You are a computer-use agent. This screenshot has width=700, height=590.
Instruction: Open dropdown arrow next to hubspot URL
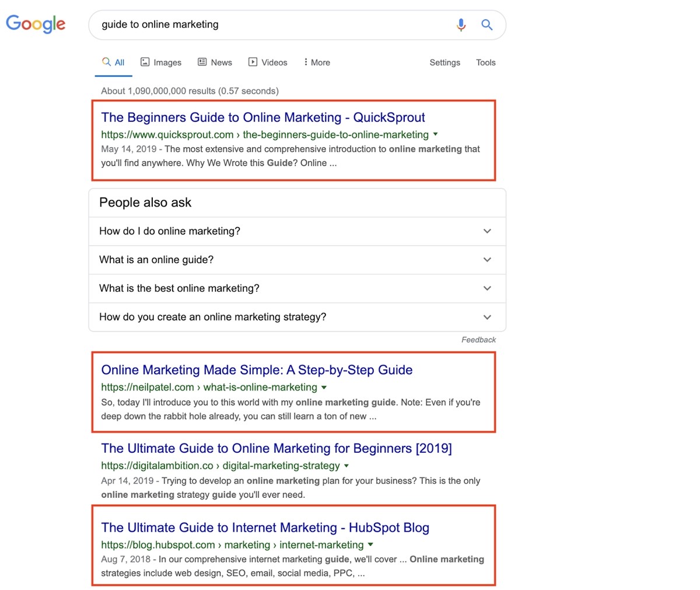coord(370,544)
